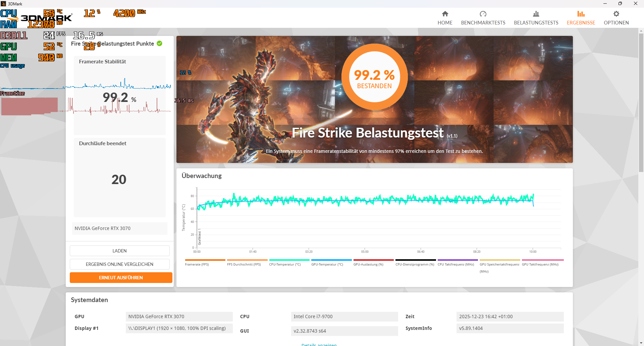Click the vertical scrollbar thumb
This screenshot has height=346, width=644.
(641, 103)
